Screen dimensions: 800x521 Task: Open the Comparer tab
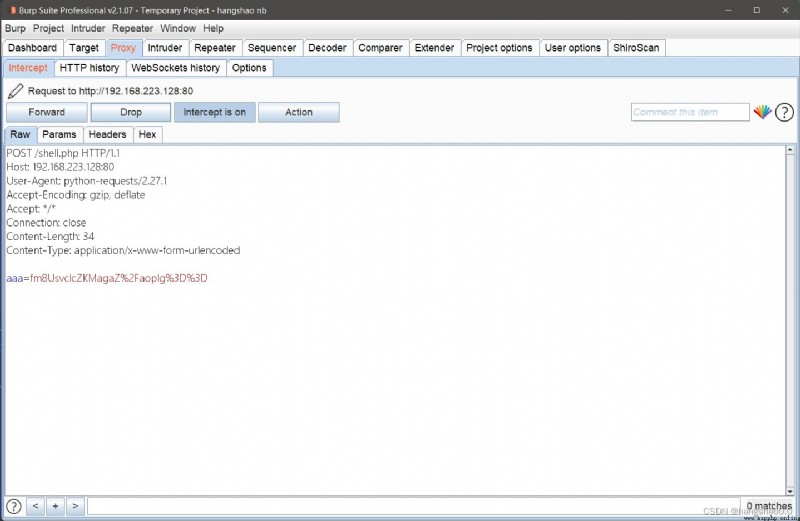click(x=380, y=48)
